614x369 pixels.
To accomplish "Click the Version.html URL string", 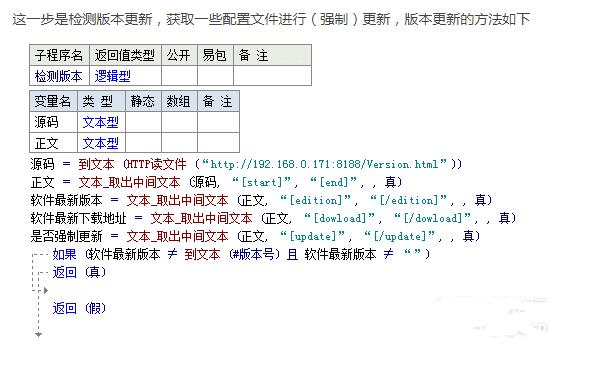I will point(325,164).
